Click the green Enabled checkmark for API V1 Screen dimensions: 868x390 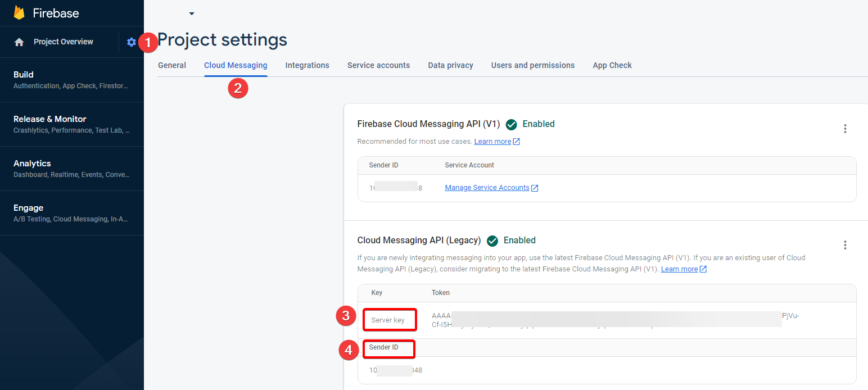[511, 124]
